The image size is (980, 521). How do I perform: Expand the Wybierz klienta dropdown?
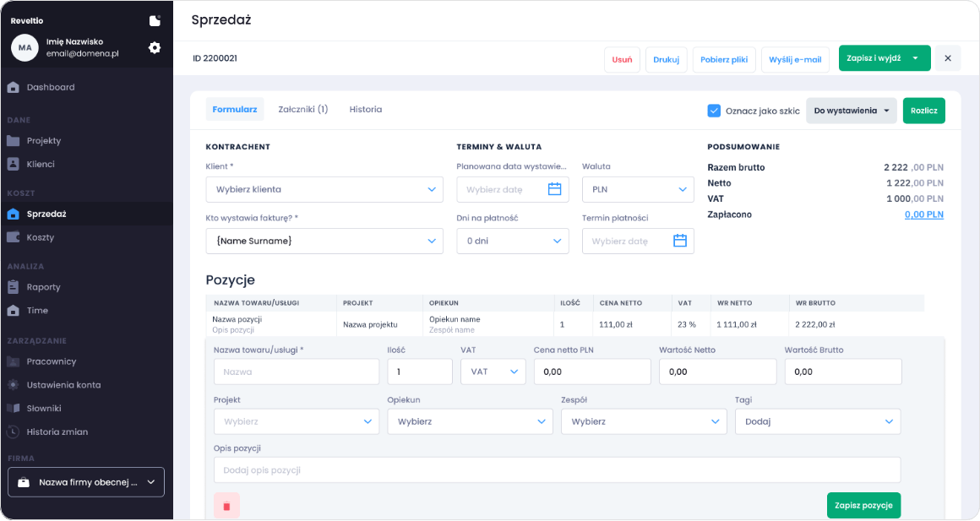tap(324, 189)
